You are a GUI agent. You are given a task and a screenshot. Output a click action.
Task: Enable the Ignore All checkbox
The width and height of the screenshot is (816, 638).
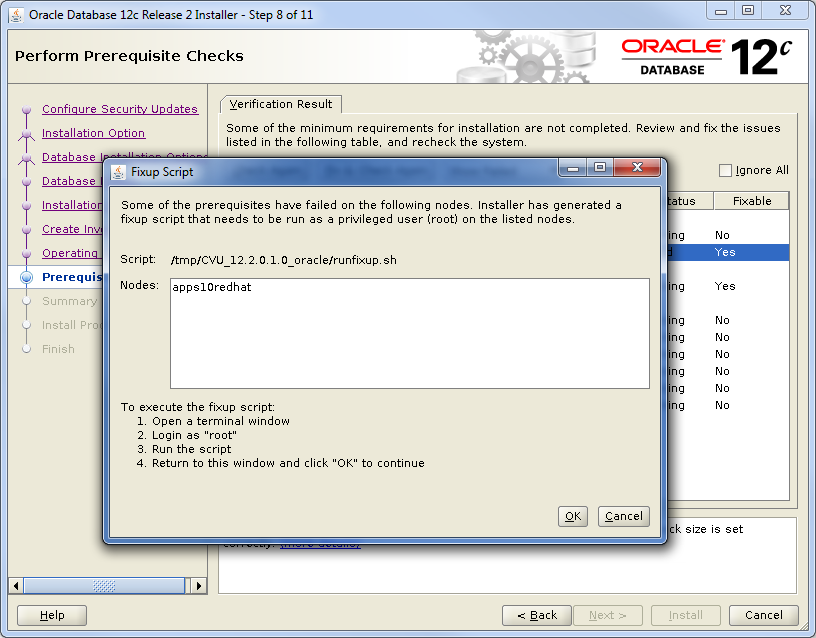pos(725,171)
